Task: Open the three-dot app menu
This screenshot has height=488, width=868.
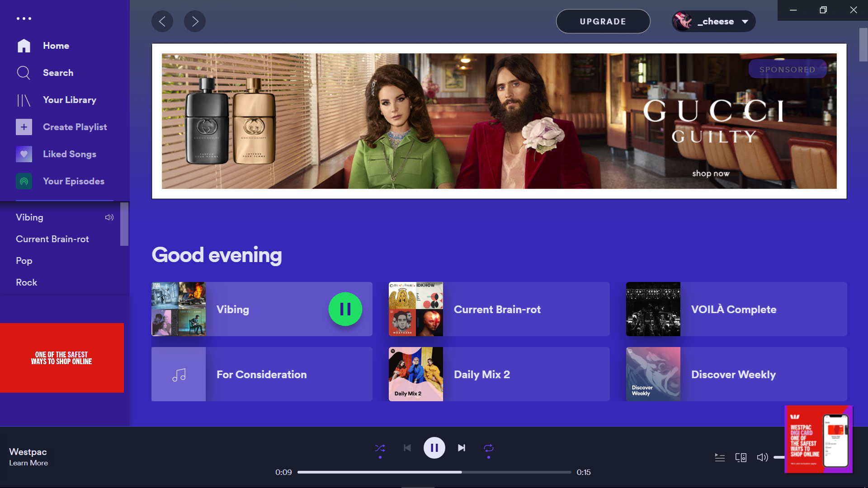Action: tap(24, 19)
